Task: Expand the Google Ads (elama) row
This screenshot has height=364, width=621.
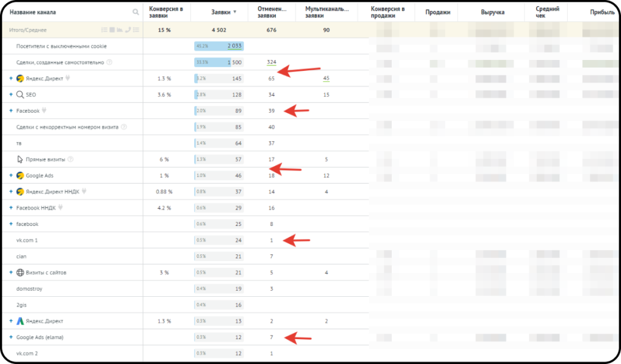Action: point(11,337)
